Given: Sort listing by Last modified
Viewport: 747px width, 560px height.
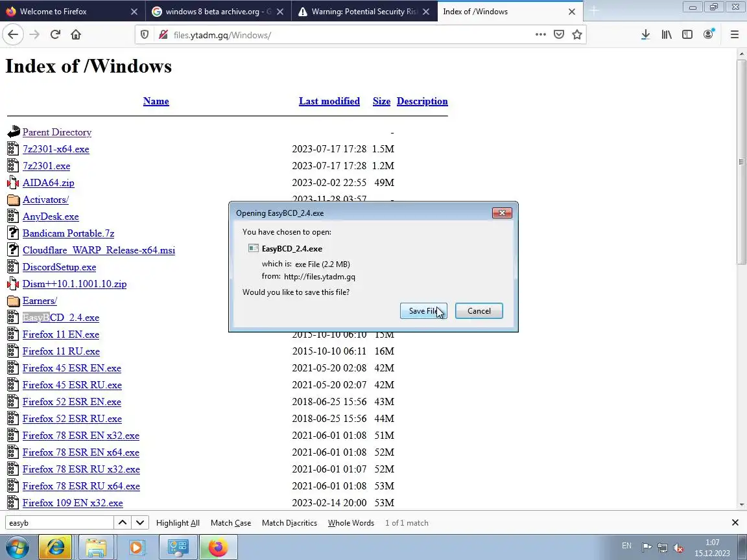Looking at the screenshot, I should point(329,101).
